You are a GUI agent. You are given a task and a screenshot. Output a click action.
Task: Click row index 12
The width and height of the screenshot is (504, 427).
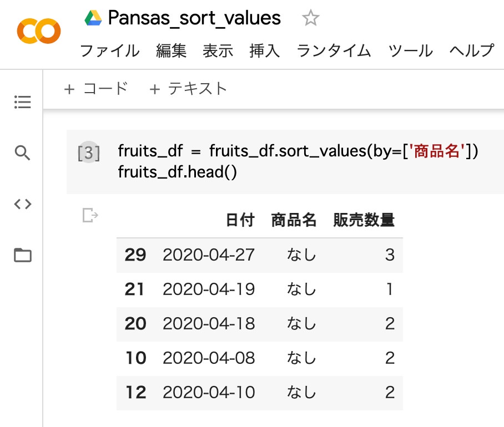pyautogui.click(x=136, y=392)
